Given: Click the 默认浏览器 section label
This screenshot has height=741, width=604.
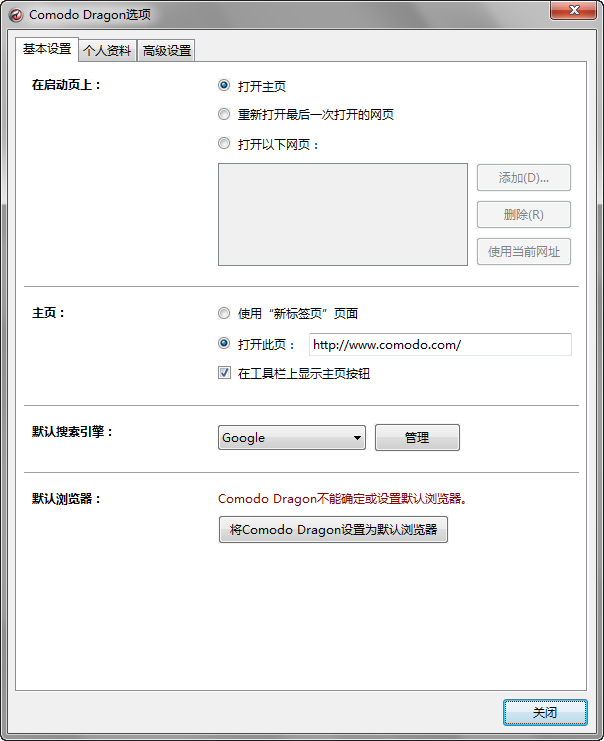Looking at the screenshot, I should 66,499.
